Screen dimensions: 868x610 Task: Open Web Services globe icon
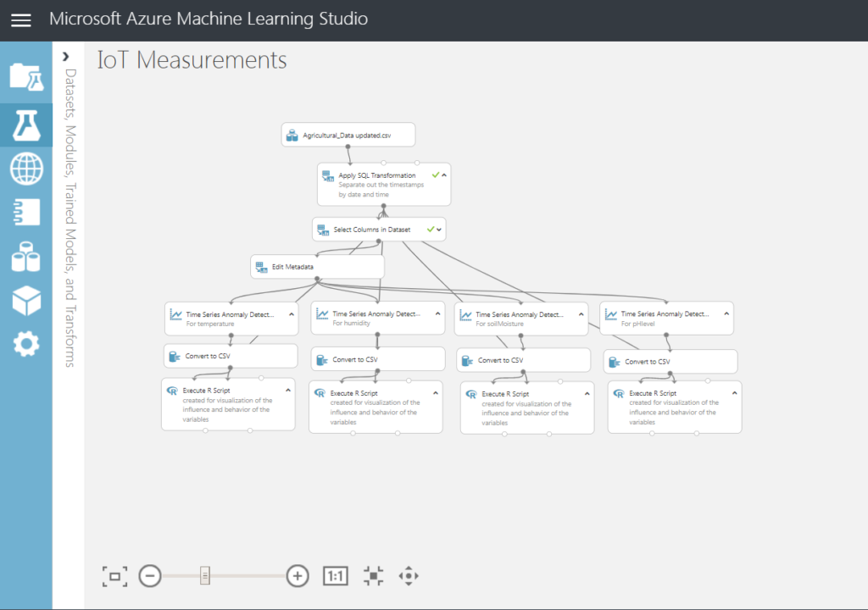[x=25, y=169]
